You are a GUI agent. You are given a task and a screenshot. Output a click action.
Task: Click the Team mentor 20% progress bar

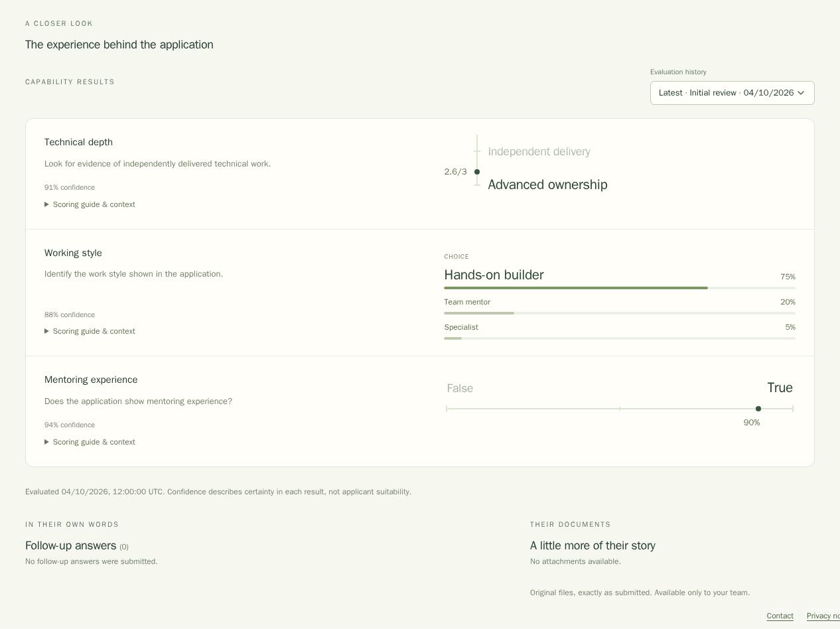click(x=620, y=313)
